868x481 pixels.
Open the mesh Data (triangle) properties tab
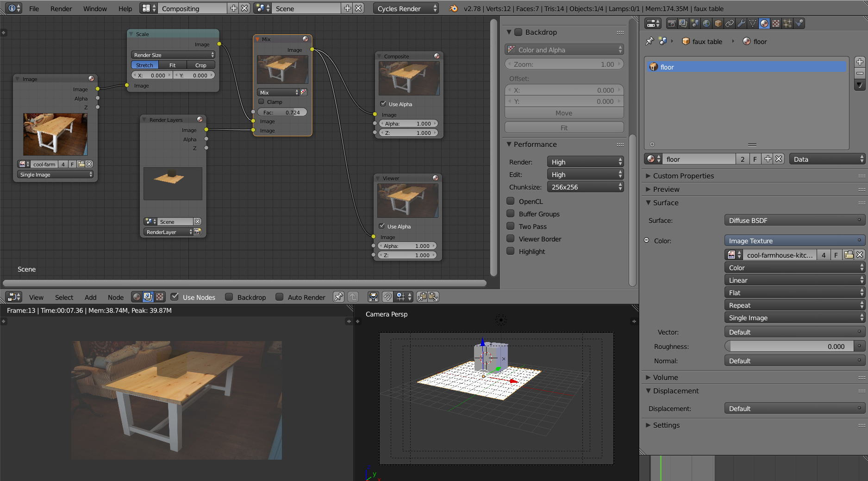coord(753,23)
